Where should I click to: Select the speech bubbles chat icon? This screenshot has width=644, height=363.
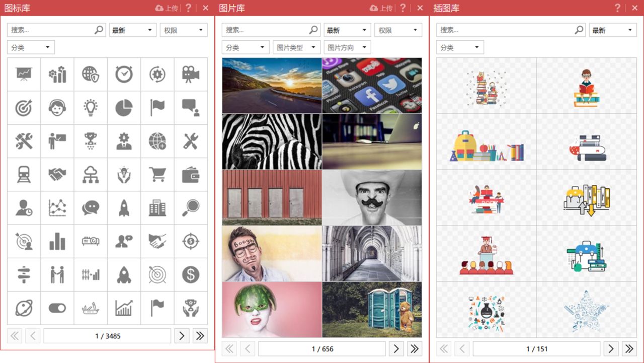(x=91, y=208)
